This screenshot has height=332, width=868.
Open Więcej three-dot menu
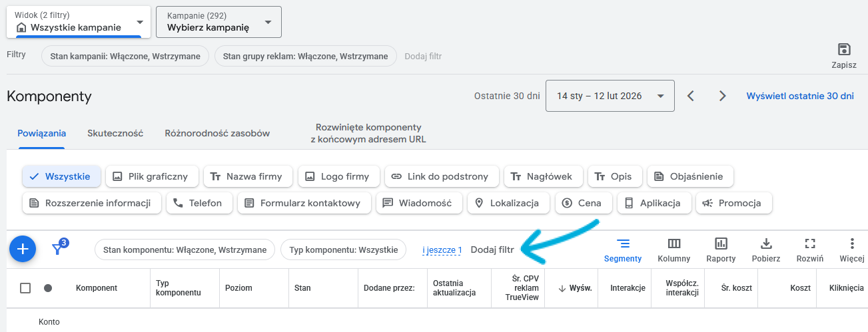[x=851, y=250]
